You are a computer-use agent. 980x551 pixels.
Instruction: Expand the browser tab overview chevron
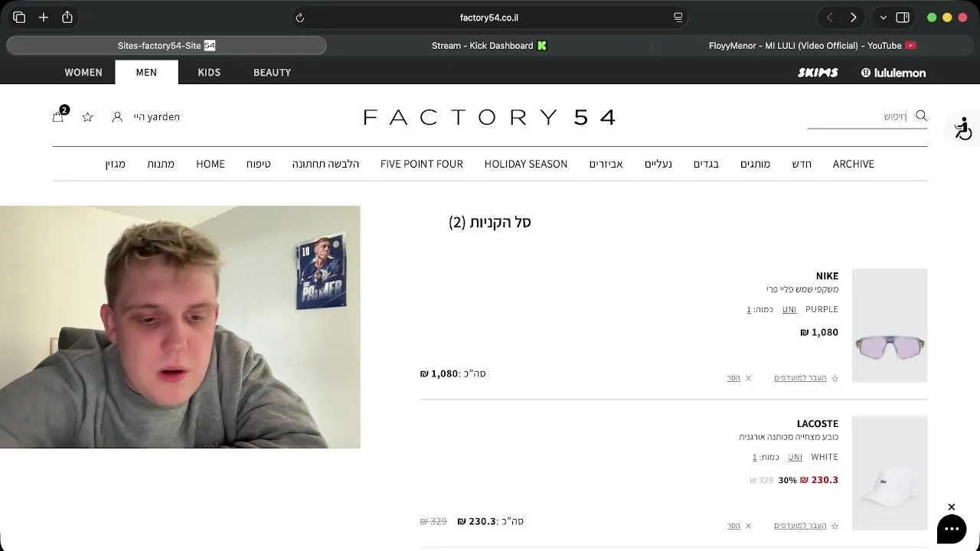coord(884,18)
